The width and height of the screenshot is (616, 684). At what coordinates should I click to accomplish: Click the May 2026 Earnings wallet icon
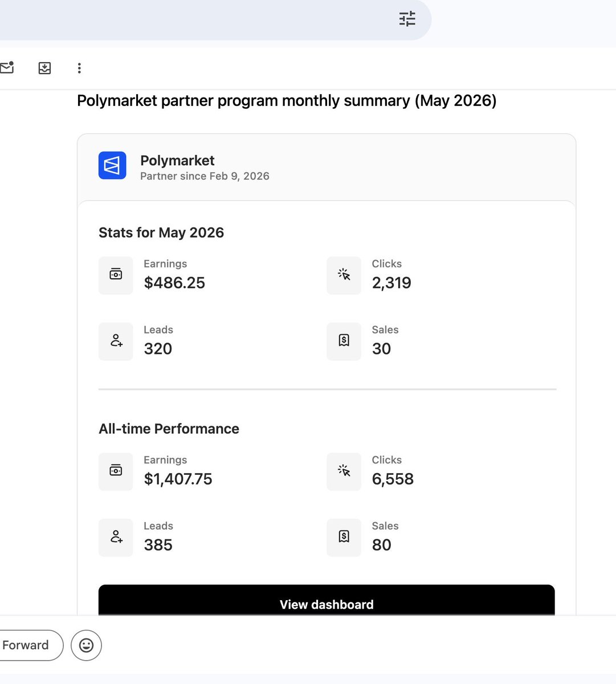point(116,275)
